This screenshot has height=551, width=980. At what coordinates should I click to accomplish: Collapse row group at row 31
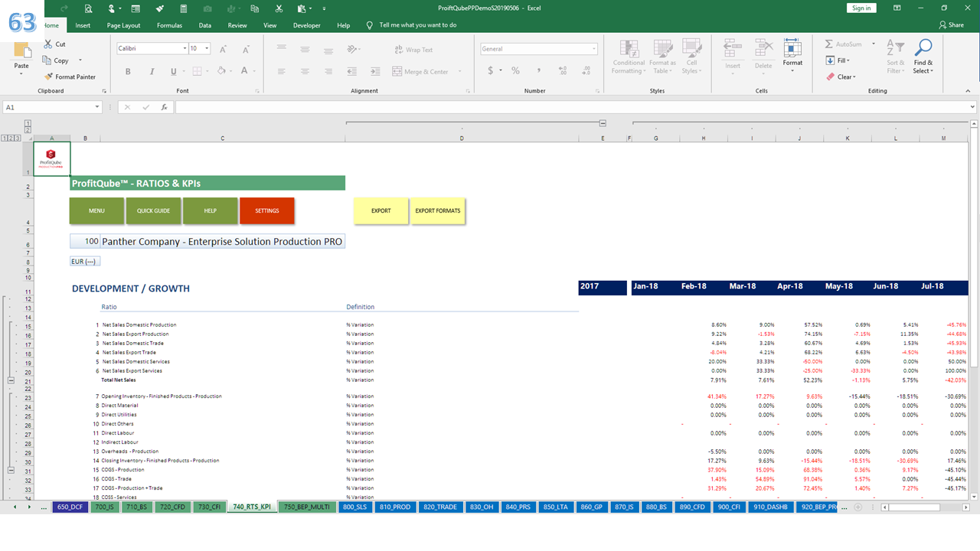point(11,471)
